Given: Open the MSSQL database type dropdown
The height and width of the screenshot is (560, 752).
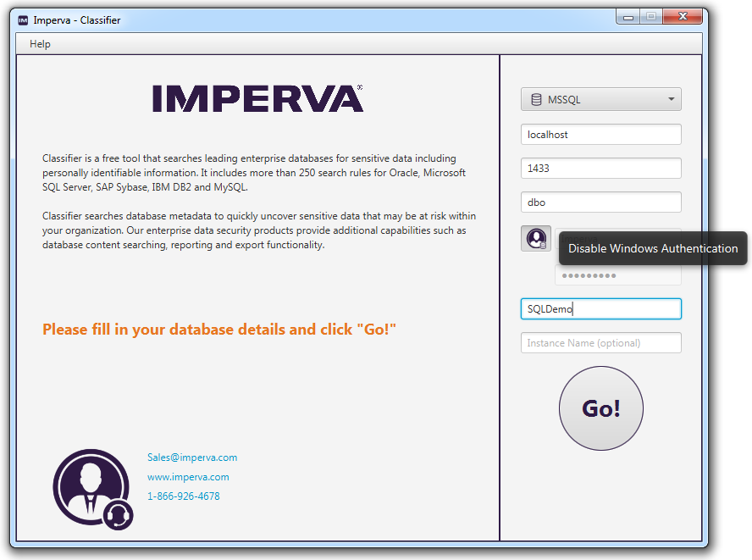Looking at the screenshot, I should pos(601,99).
